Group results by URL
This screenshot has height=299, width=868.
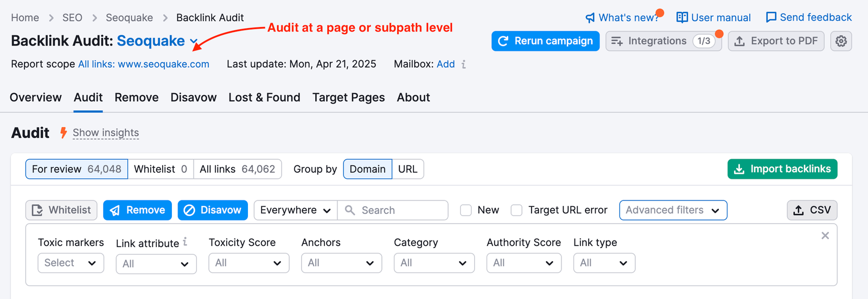point(407,169)
